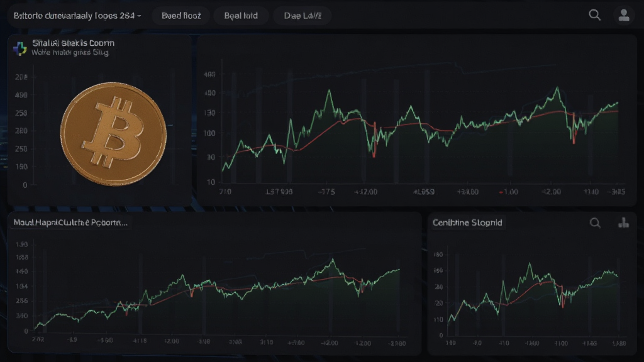Expand the "Topes 284" dropdown in the header
Viewport: 644px width, 362px height.
click(x=77, y=16)
